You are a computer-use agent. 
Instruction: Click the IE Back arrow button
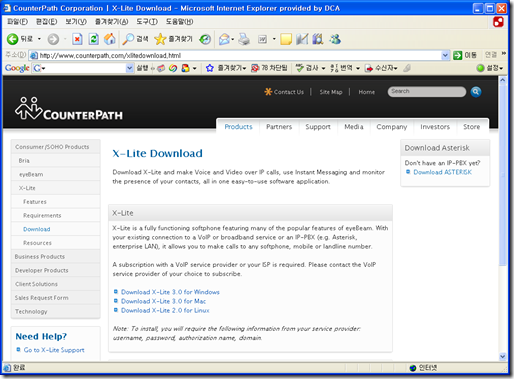point(13,39)
